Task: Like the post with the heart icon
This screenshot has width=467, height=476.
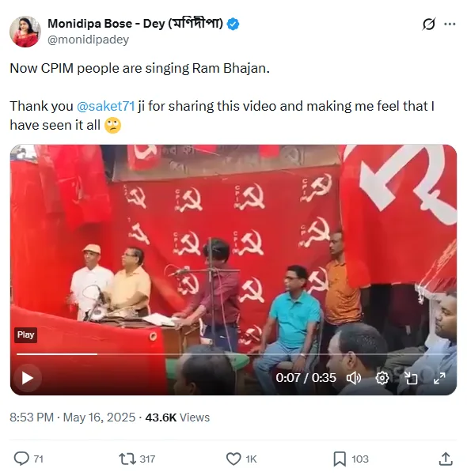Action: click(x=233, y=459)
